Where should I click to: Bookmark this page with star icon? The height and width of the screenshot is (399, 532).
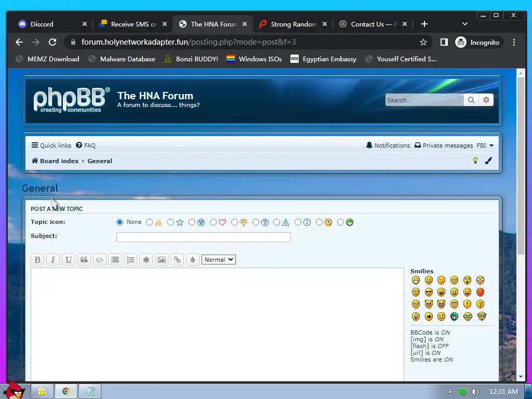pyautogui.click(x=423, y=42)
